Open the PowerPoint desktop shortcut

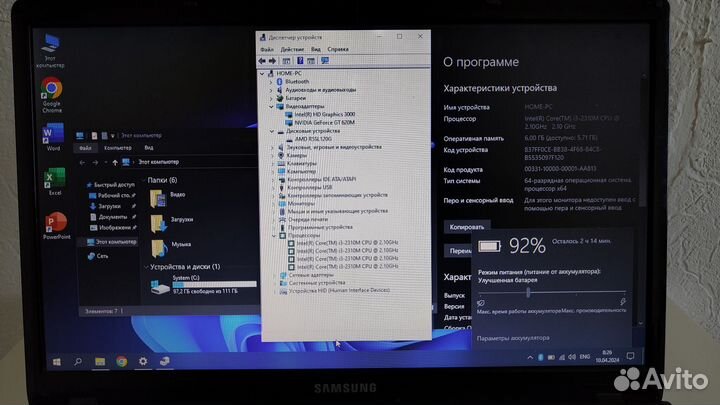(56, 225)
